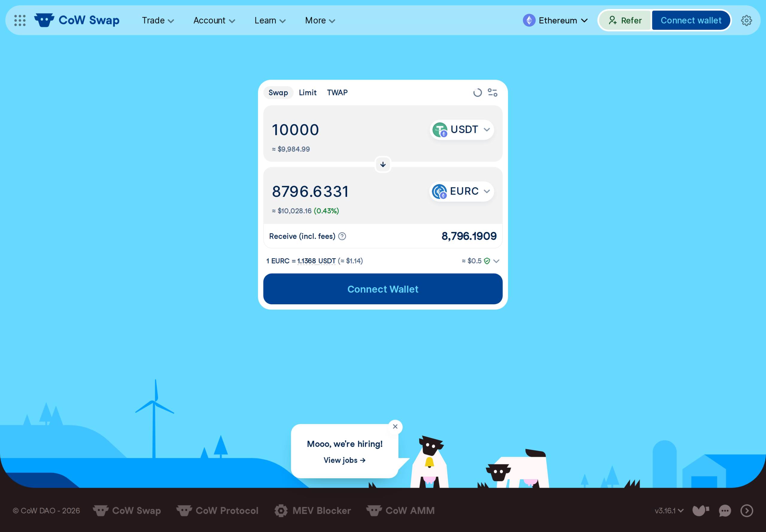Click the 8,796.1909 receive amount
This screenshot has height=532, width=766.
[x=469, y=236]
